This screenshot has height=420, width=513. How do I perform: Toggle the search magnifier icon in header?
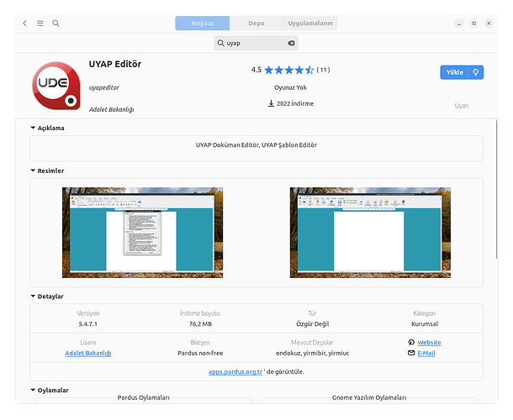click(56, 24)
